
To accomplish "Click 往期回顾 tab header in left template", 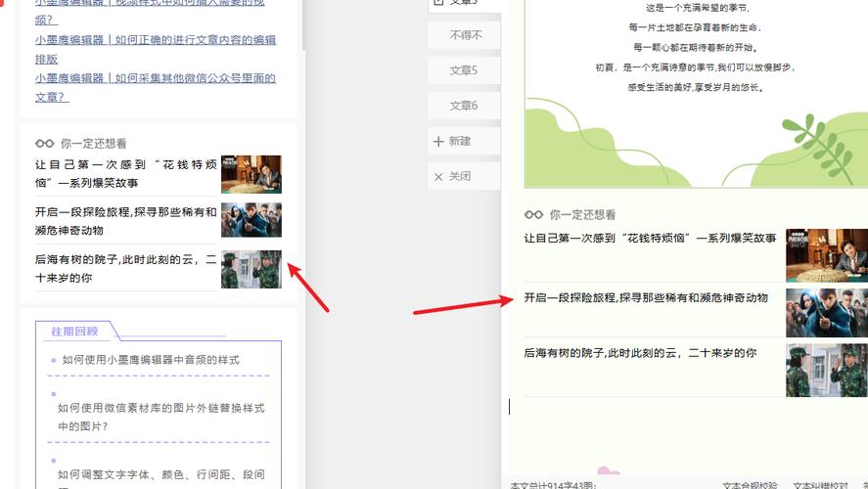I will 73,332.
